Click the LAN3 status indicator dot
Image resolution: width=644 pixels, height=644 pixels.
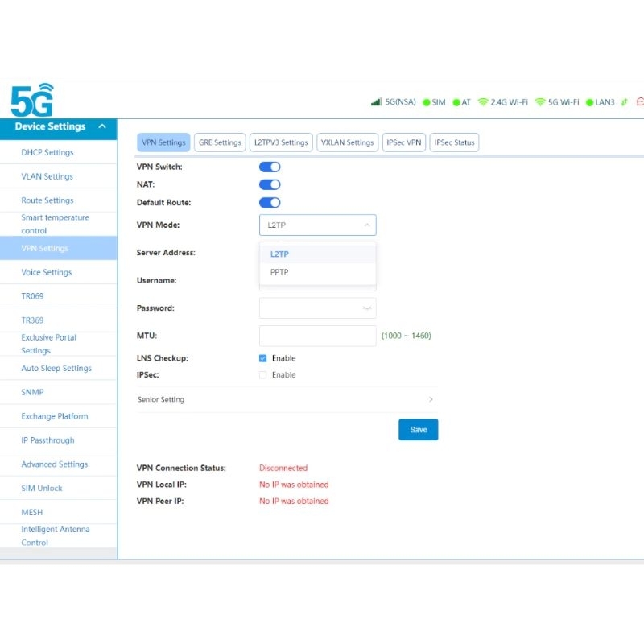click(x=589, y=102)
